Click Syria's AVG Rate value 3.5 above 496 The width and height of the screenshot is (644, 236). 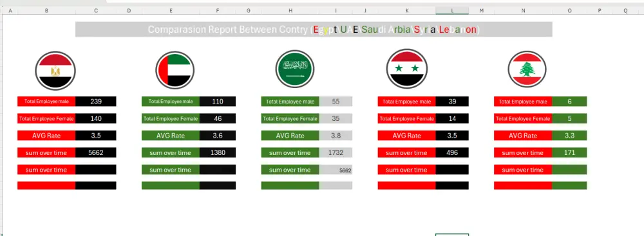tap(452, 136)
